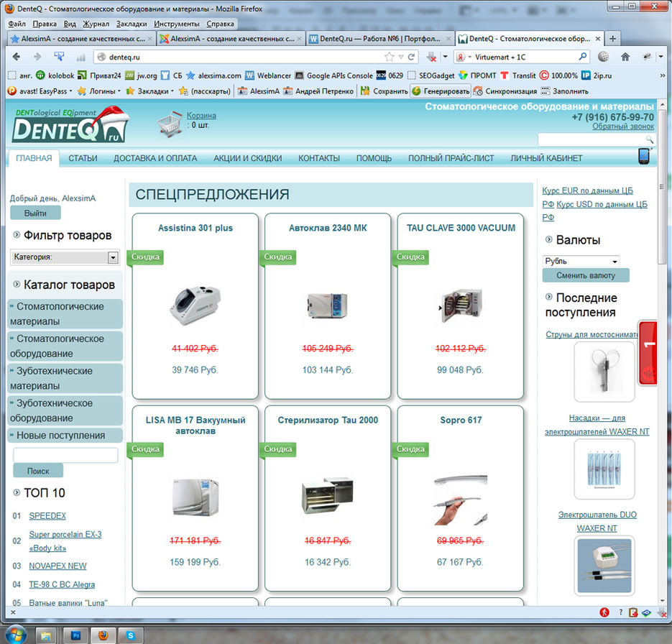This screenshot has height=644, width=672.
Task: Click the Сменить валюту button
Action: [x=586, y=275]
